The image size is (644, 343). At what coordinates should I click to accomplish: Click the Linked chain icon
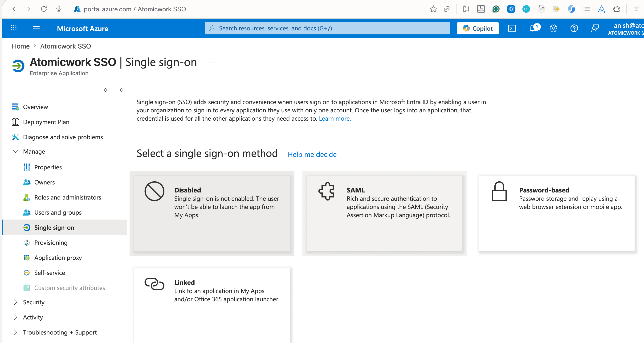tap(155, 284)
